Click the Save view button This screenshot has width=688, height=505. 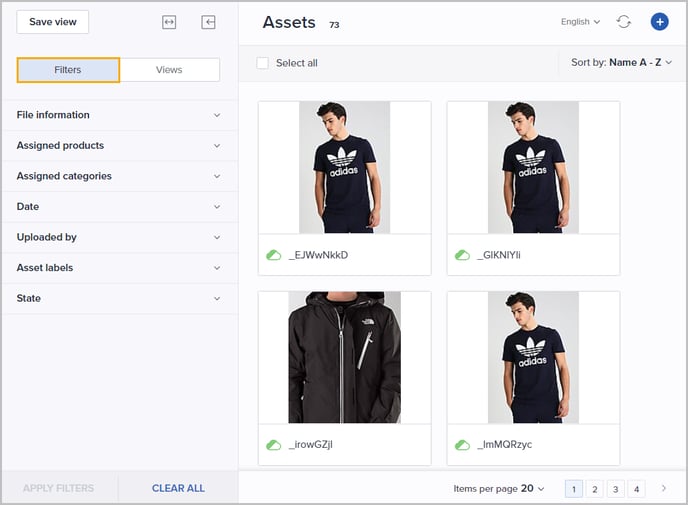53,22
